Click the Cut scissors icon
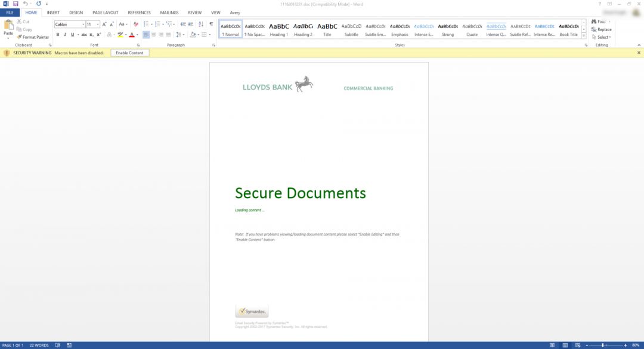Image resolution: width=644 pixels, height=349 pixels. point(19,21)
